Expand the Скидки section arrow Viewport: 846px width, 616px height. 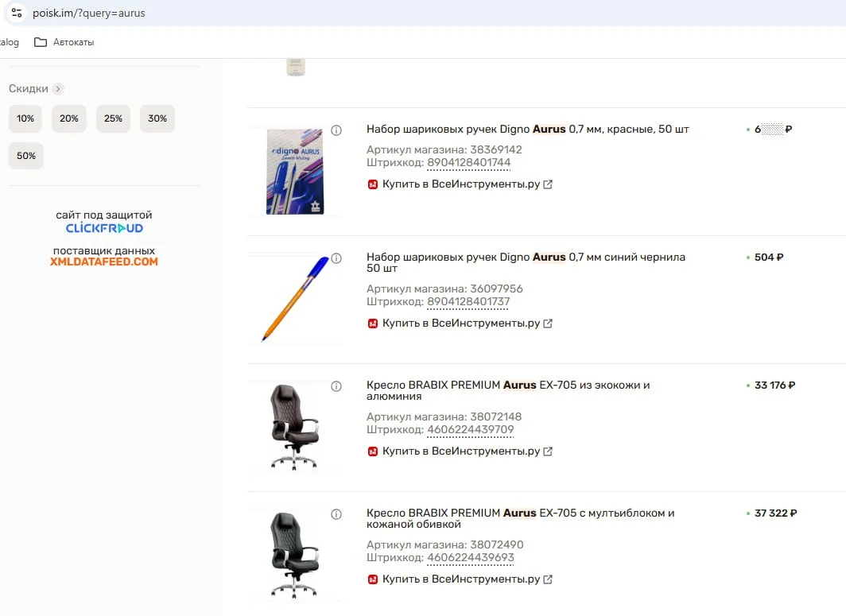pyautogui.click(x=58, y=88)
